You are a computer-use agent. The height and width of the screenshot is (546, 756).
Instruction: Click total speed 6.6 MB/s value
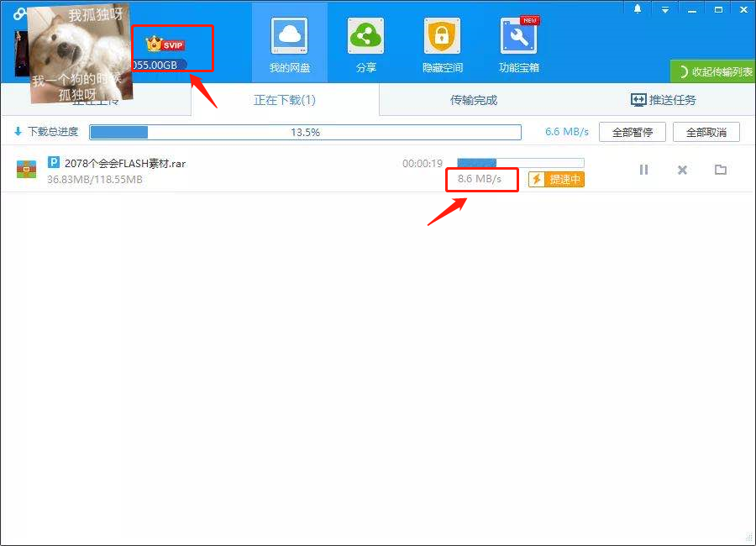567,132
